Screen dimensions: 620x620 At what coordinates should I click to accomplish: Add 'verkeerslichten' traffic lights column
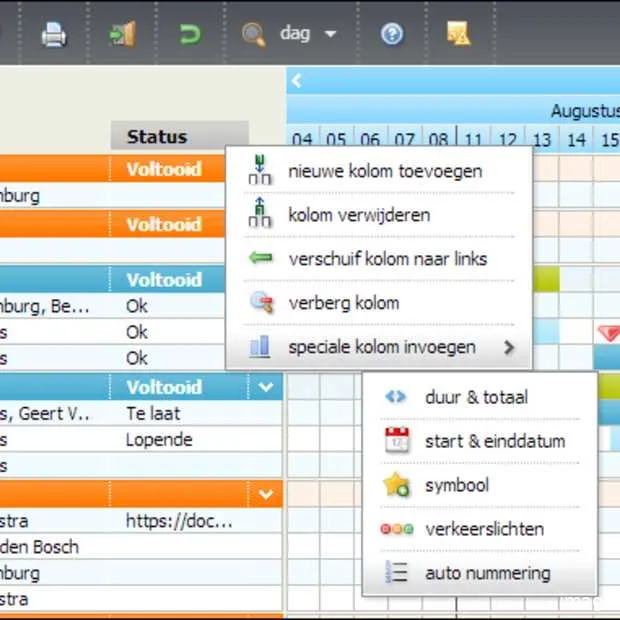point(484,529)
